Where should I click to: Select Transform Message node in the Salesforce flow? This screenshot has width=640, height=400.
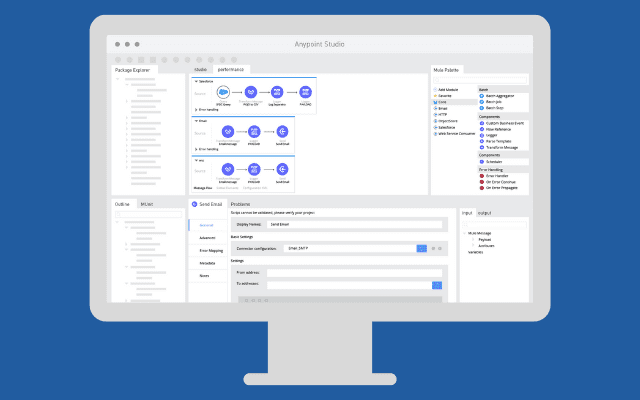click(x=251, y=92)
